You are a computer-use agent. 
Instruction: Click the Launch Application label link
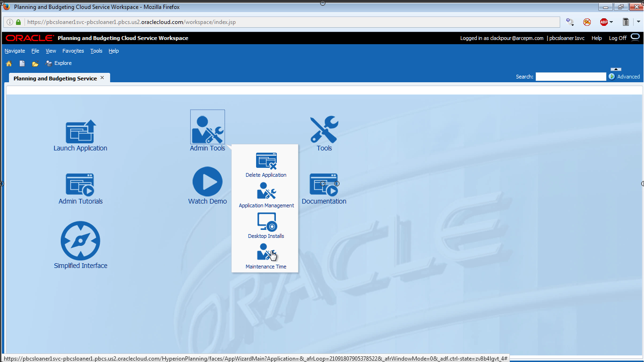click(x=80, y=148)
